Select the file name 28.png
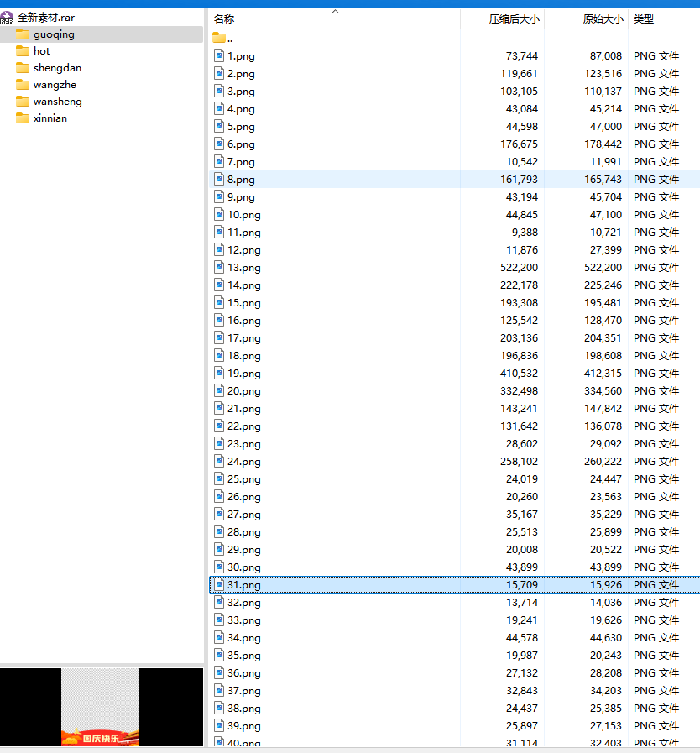Image resolution: width=700 pixels, height=753 pixels. coord(244,532)
